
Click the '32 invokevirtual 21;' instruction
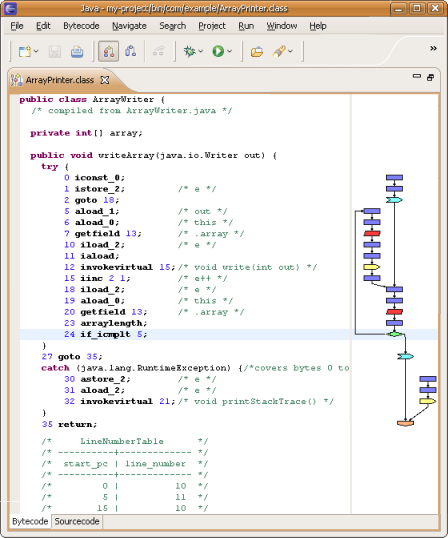point(120,401)
